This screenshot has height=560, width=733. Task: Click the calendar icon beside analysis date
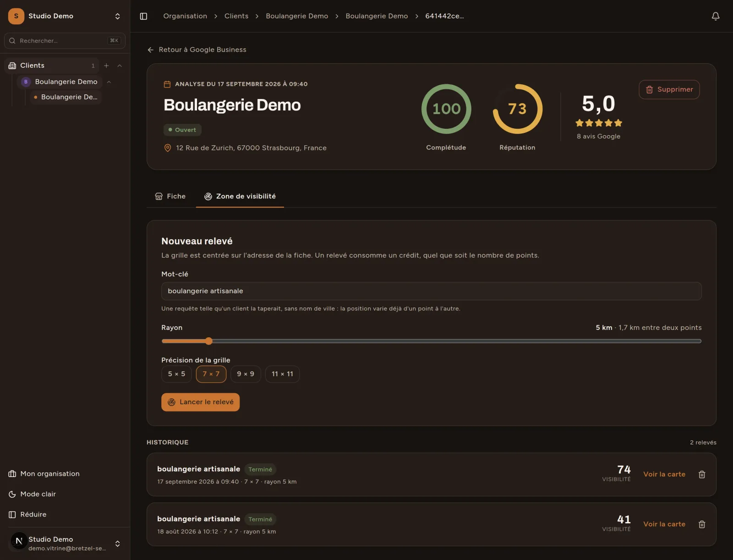coord(167,84)
